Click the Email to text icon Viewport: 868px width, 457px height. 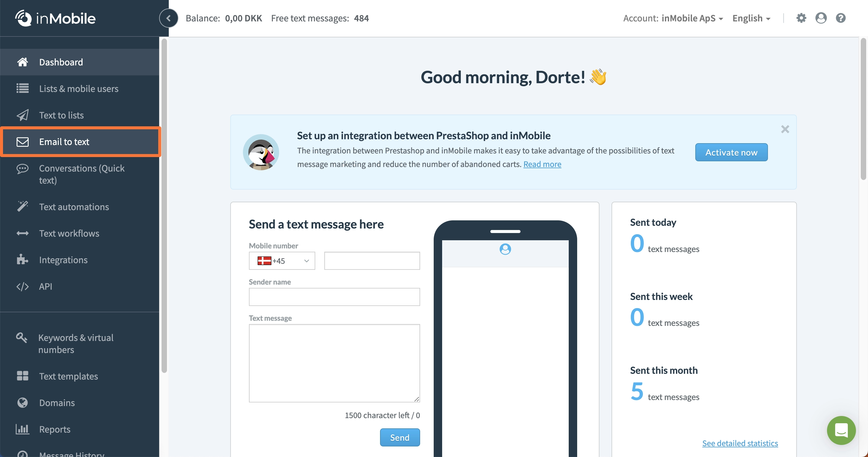coord(22,141)
